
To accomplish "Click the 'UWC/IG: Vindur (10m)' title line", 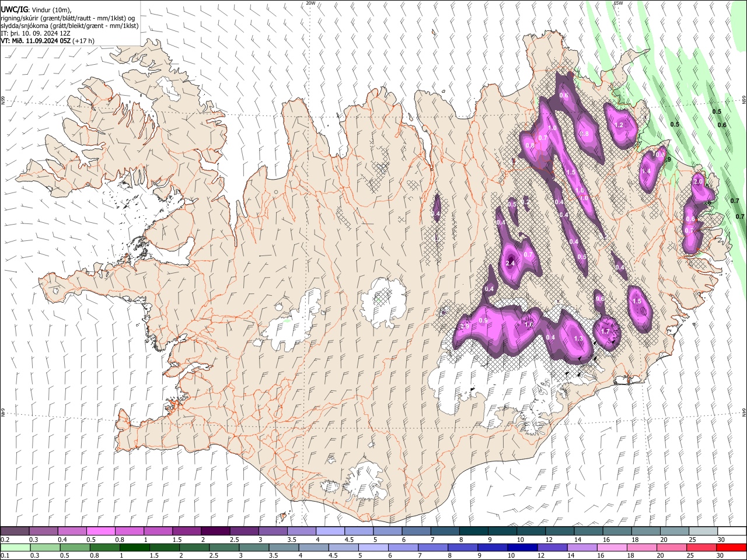I will point(35,10).
